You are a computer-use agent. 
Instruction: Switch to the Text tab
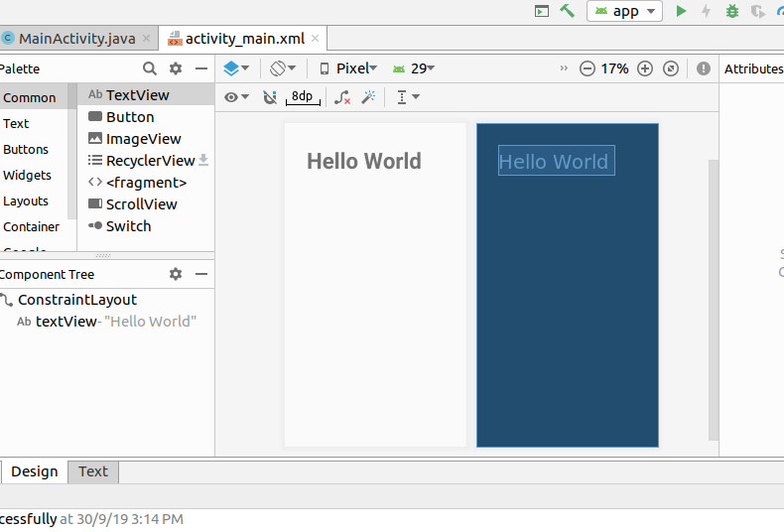coord(93,471)
